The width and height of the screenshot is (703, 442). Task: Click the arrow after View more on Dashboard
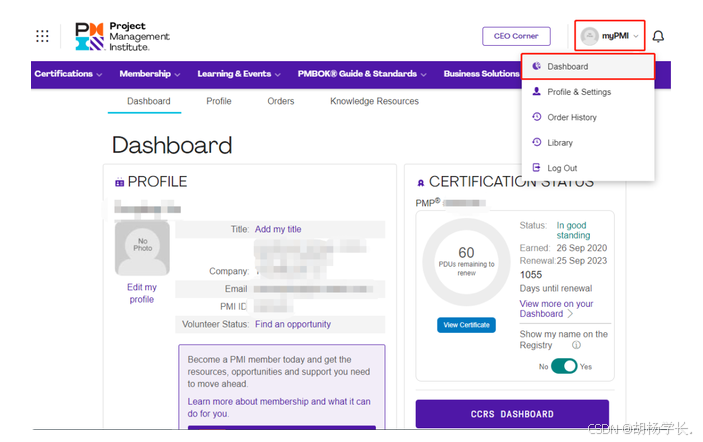[x=570, y=314]
